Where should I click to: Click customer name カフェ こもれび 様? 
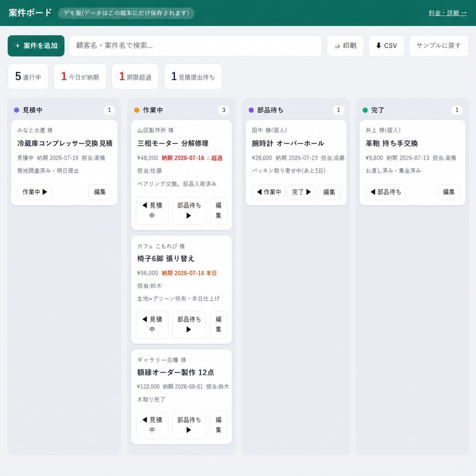tap(161, 246)
